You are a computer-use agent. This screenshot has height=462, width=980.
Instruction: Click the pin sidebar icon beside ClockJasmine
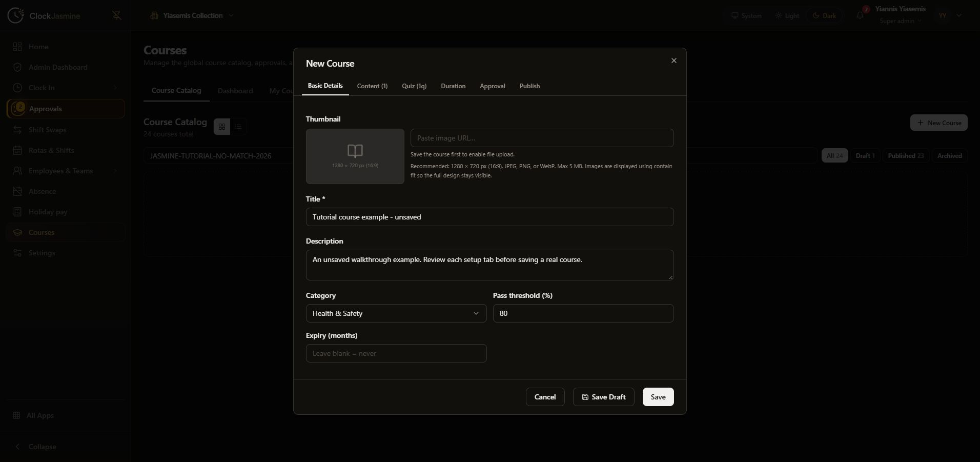click(117, 15)
